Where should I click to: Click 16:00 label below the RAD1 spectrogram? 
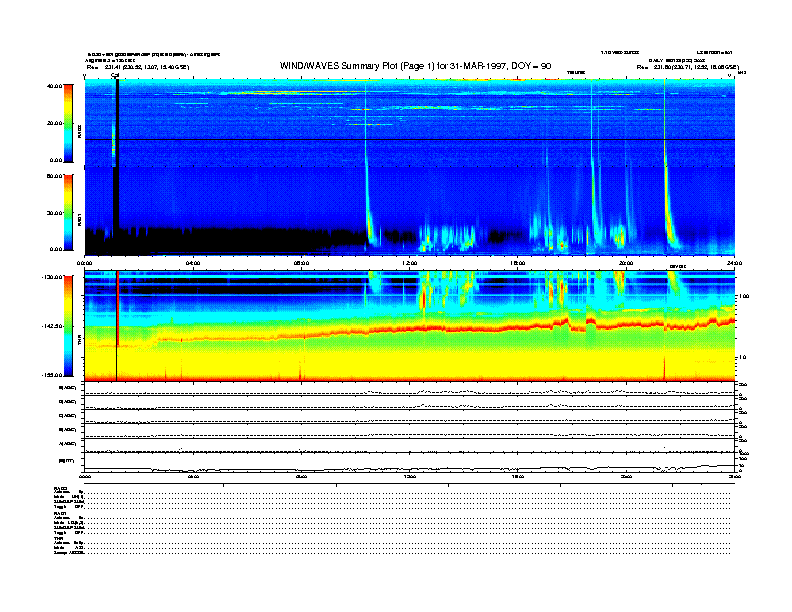[x=518, y=263]
